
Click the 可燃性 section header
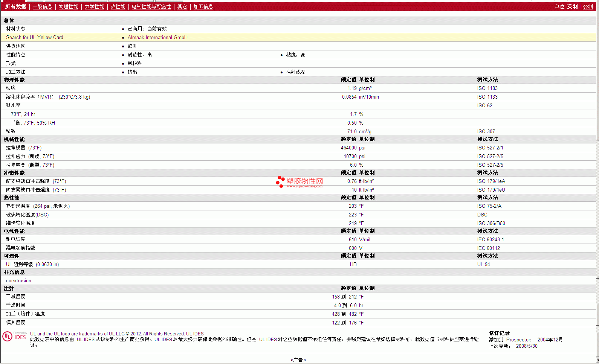12,256
